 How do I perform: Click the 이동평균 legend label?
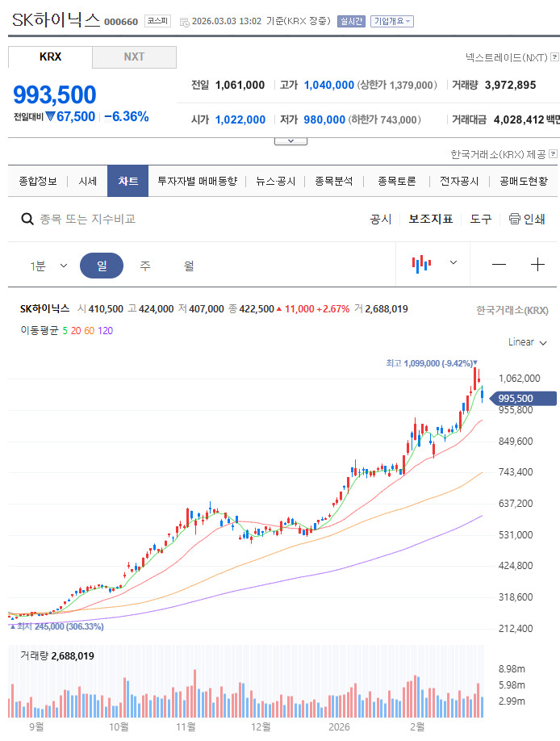click(40, 330)
